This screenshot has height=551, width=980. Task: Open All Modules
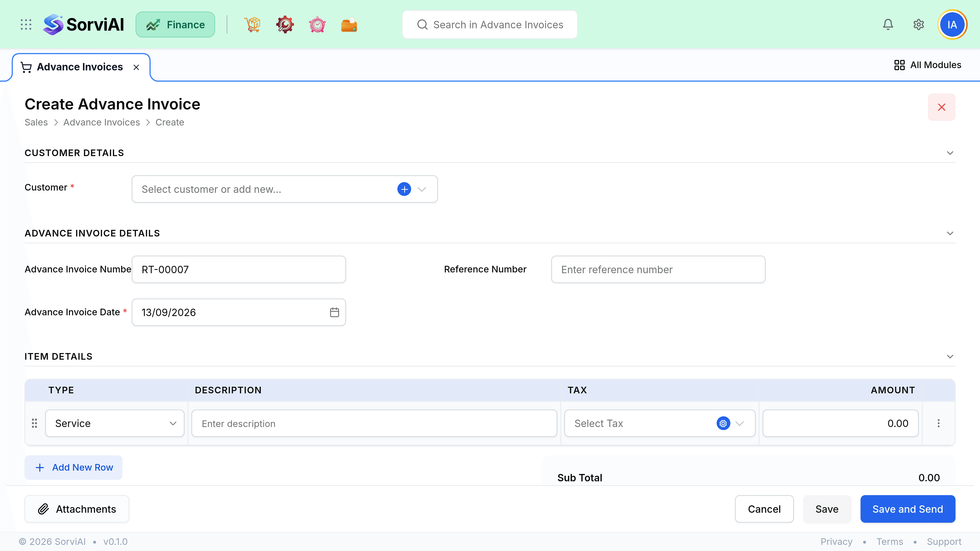click(x=927, y=65)
